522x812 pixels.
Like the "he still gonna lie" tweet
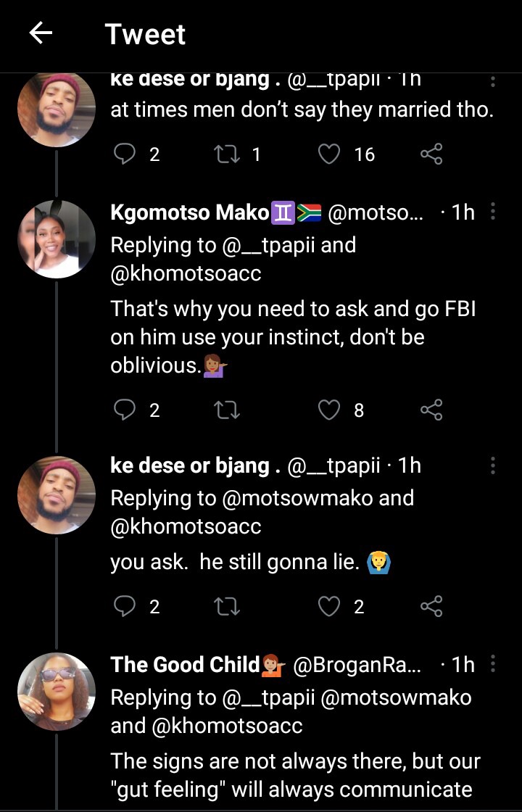click(x=330, y=606)
